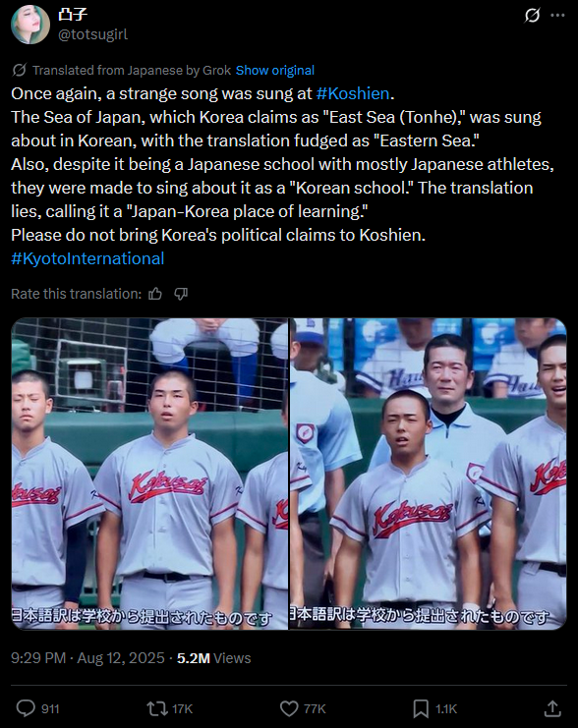Viewport: 578px width, 728px height.
Task: Rate translation with thumbs up icon
Action: coord(155,294)
